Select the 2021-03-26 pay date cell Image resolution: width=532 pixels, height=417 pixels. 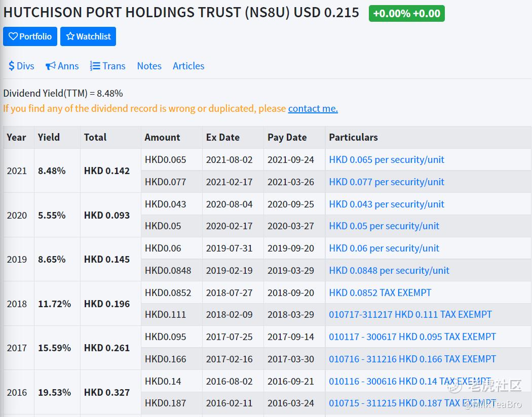[294, 182]
